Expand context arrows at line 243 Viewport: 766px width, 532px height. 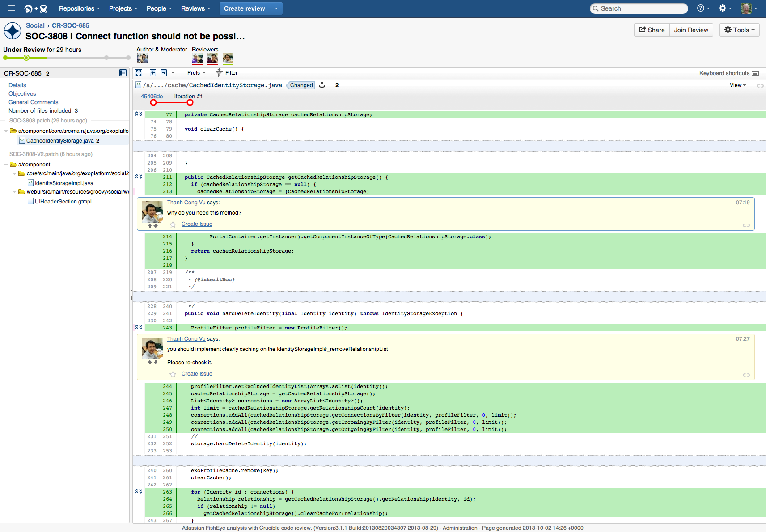point(139,328)
